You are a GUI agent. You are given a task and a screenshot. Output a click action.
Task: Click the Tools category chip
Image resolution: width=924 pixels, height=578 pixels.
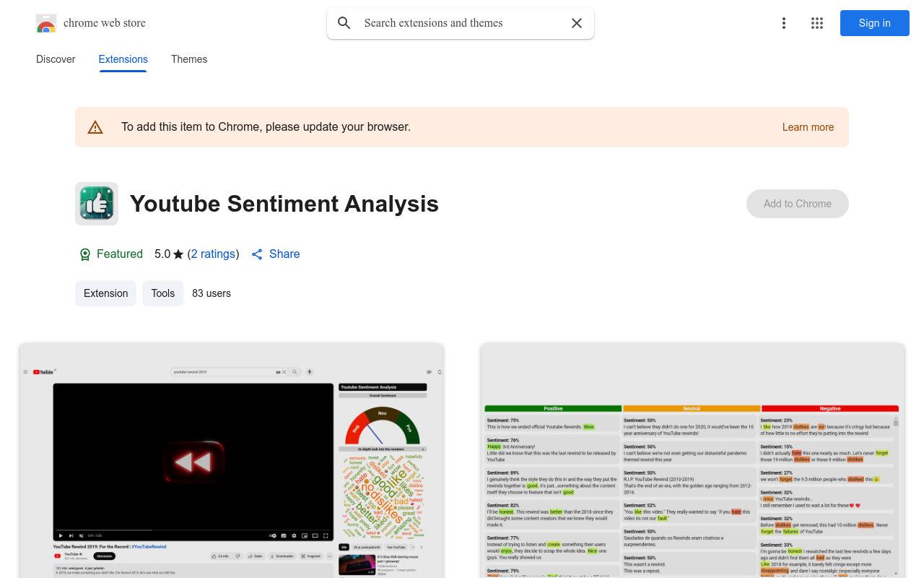point(162,293)
